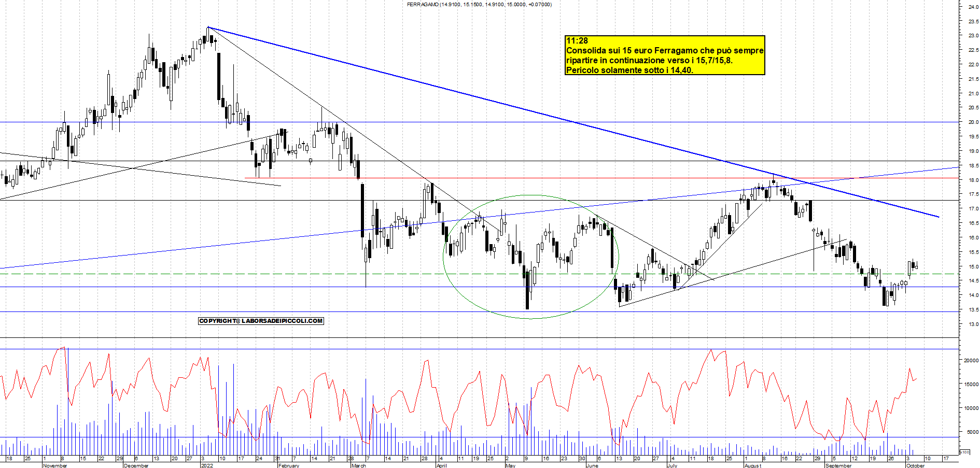The width and height of the screenshot is (980, 468).
Task: Click the 2022 year label on time axis
Action: click(x=207, y=465)
